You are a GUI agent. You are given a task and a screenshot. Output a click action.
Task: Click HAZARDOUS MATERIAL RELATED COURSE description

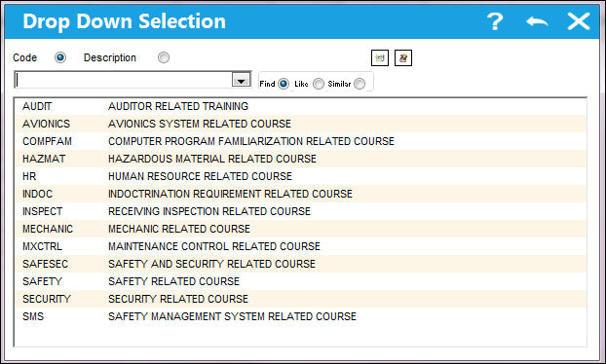[x=212, y=159]
